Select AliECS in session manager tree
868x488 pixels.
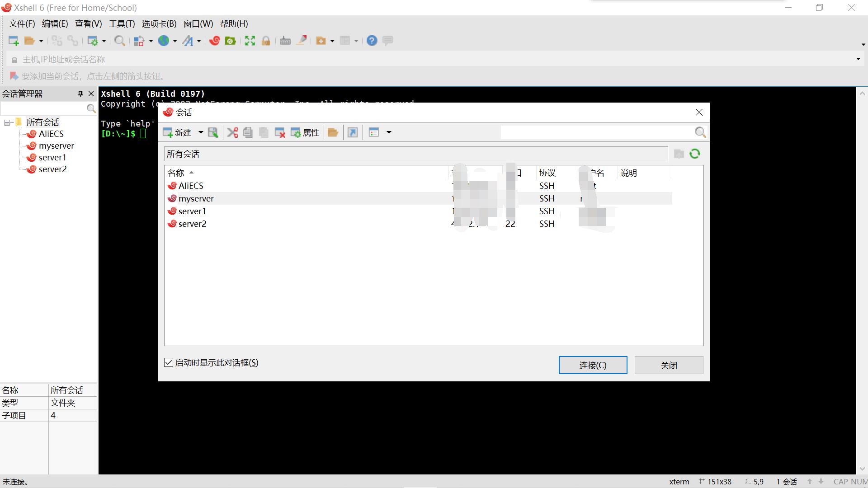[51, 134]
